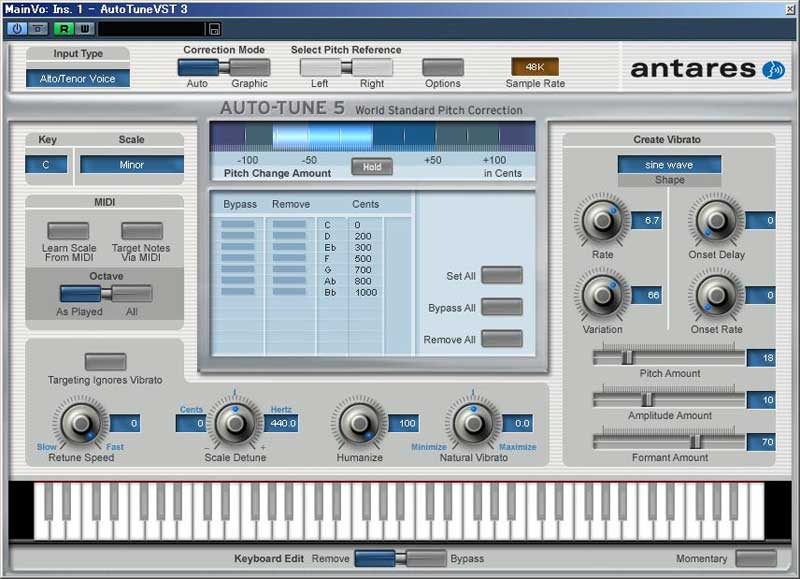Click the Amplitude Amount slider
800x579 pixels.
tap(668, 399)
